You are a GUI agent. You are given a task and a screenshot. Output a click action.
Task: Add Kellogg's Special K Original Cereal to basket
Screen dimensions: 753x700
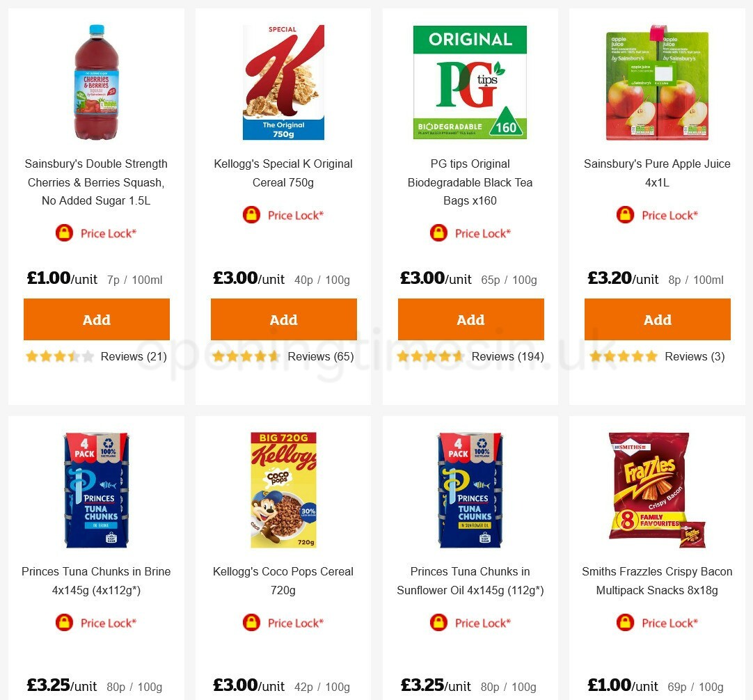(283, 319)
